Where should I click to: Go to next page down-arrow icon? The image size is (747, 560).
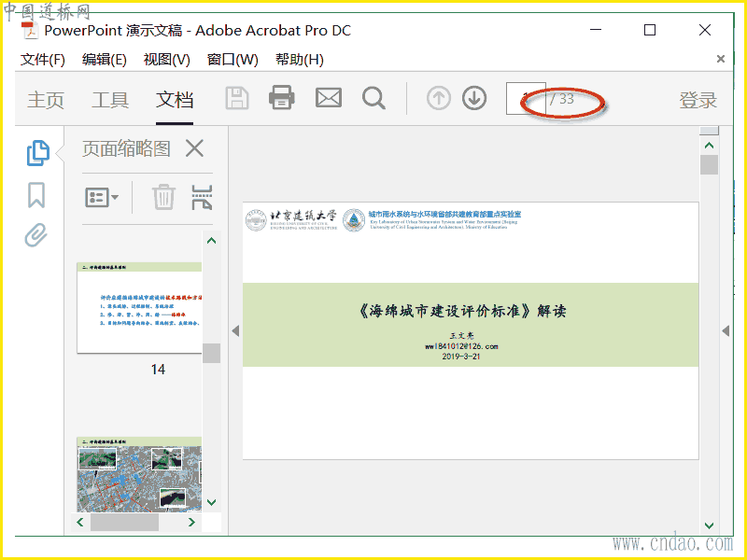474,99
